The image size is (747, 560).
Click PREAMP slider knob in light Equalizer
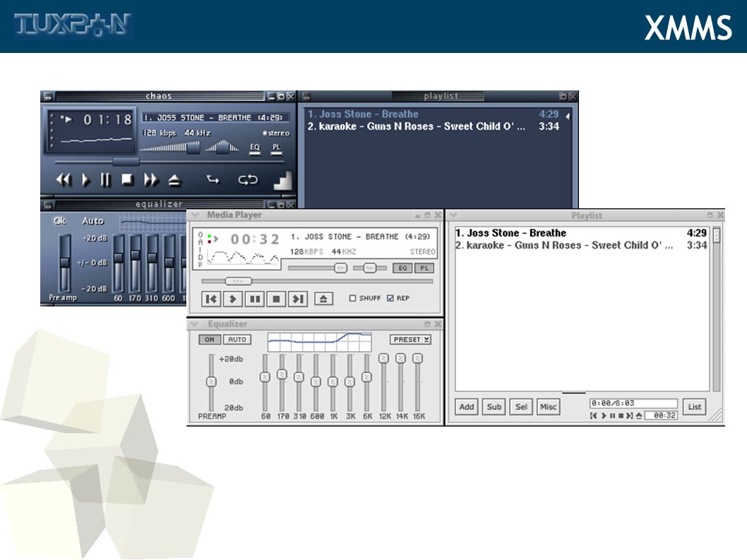tap(211, 382)
